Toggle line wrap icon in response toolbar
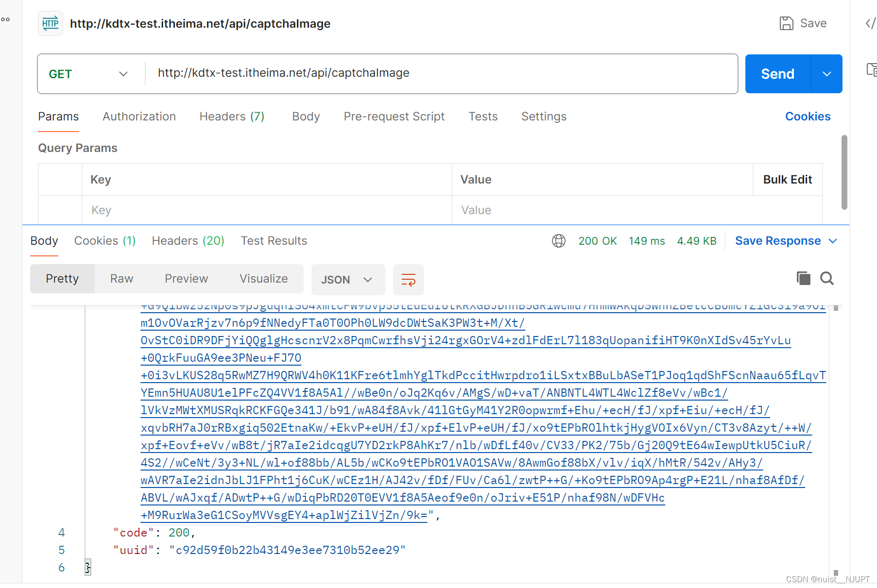The width and height of the screenshot is (877, 588). (x=408, y=280)
